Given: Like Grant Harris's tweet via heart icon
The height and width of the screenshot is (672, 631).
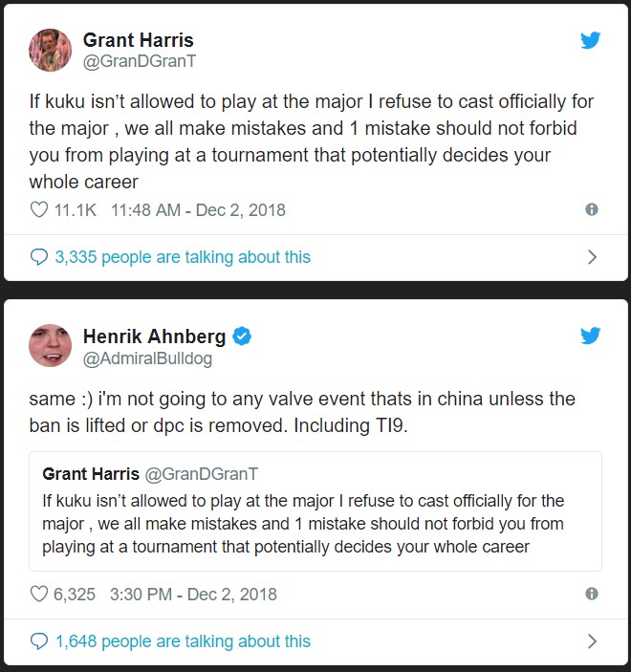Looking at the screenshot, I should pos(39,209).
